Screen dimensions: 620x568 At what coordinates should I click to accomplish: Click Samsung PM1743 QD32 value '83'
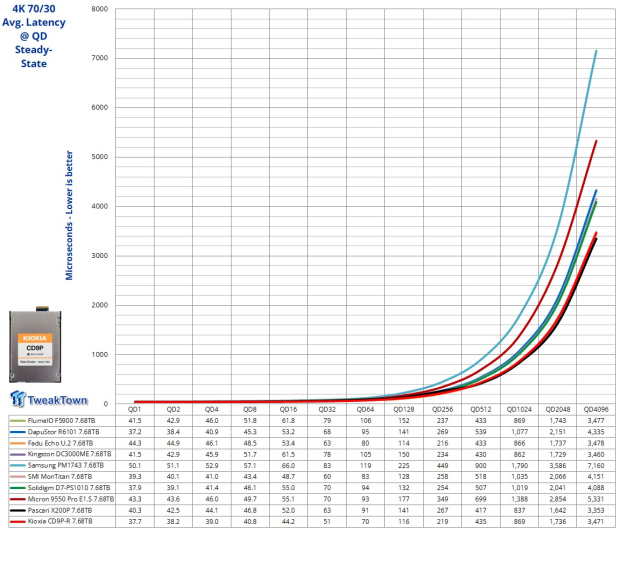pos(327,466)
